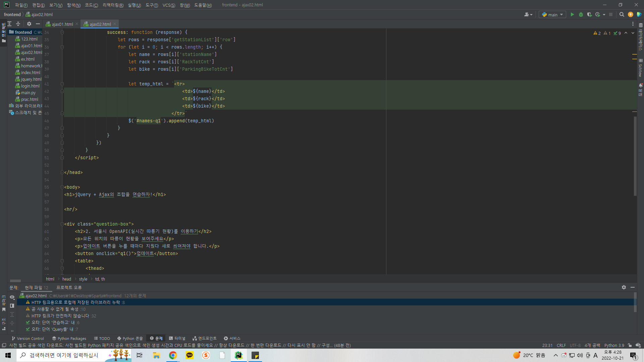Open problems panel gear options
Screen dimensions: 644x362
point(624,288)
